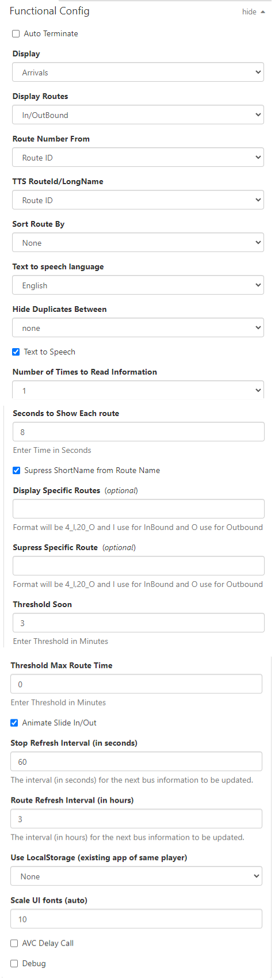
Task: Open the TTS RouteId/LongName dropdown
Action: click(x=138, y=200)
